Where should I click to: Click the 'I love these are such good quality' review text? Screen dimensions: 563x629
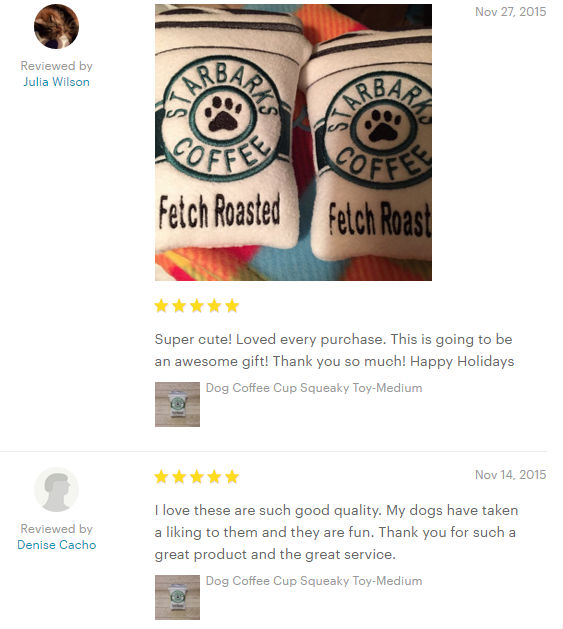point(336,532)
